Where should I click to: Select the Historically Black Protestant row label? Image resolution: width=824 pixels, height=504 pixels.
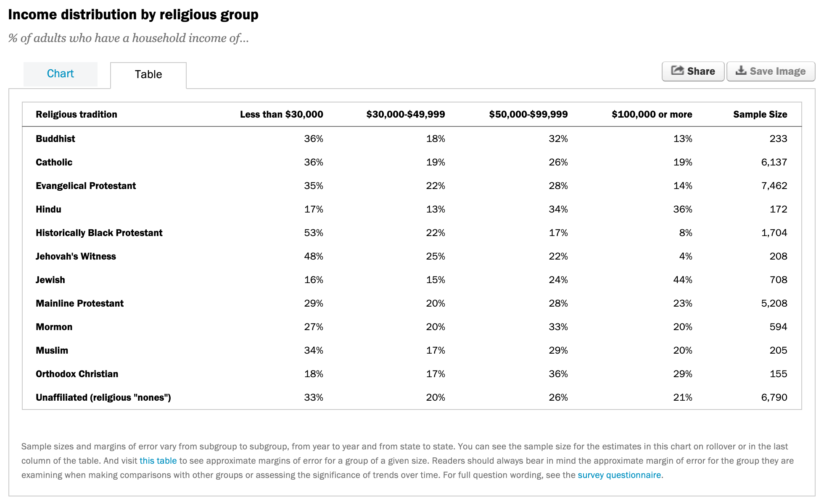point(99,233)
